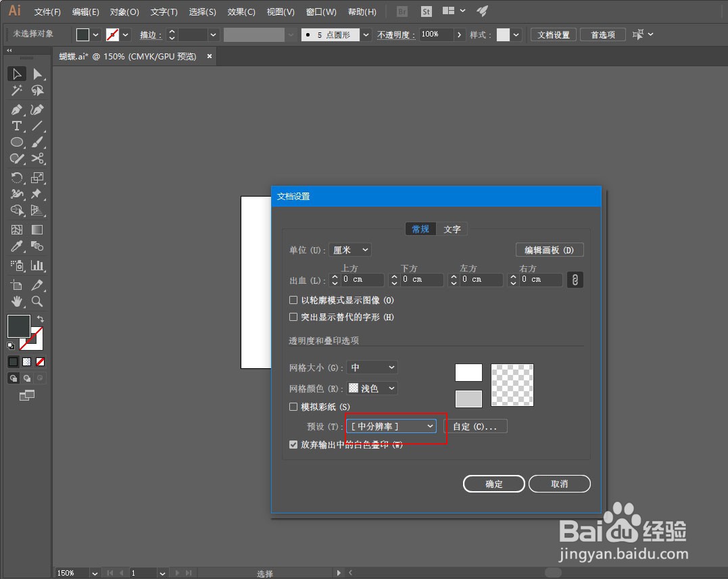The image size is (728, 579).
Task: Open the 对象(O) menu
Action: pyautogui.click(x=124, y=11)
